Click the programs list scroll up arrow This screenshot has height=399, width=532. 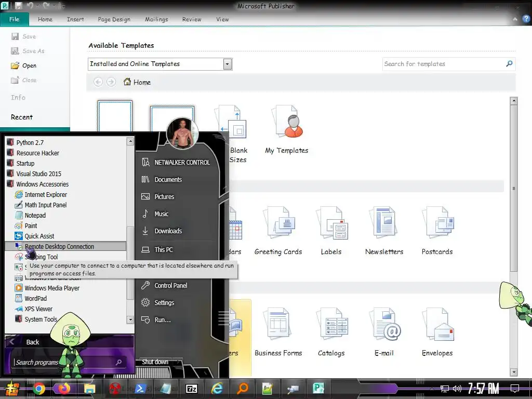click(130, 141)
